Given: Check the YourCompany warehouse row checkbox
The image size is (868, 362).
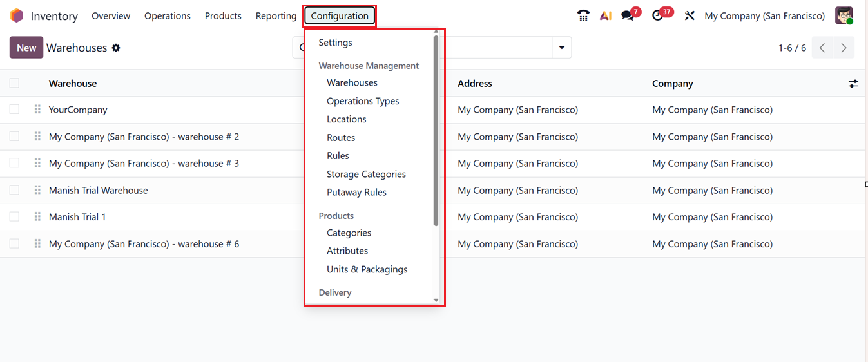Looking at the screenshot, I should tap(14, 110).
